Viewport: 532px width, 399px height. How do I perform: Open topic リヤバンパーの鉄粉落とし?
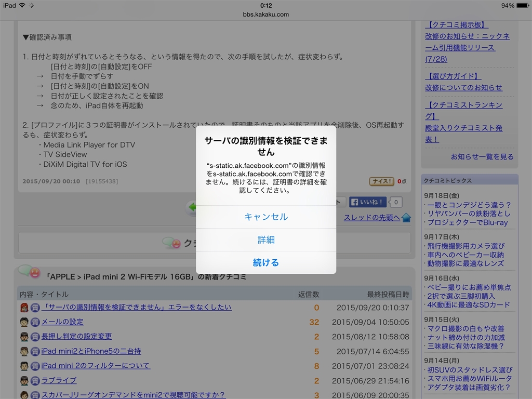[469, 214]
